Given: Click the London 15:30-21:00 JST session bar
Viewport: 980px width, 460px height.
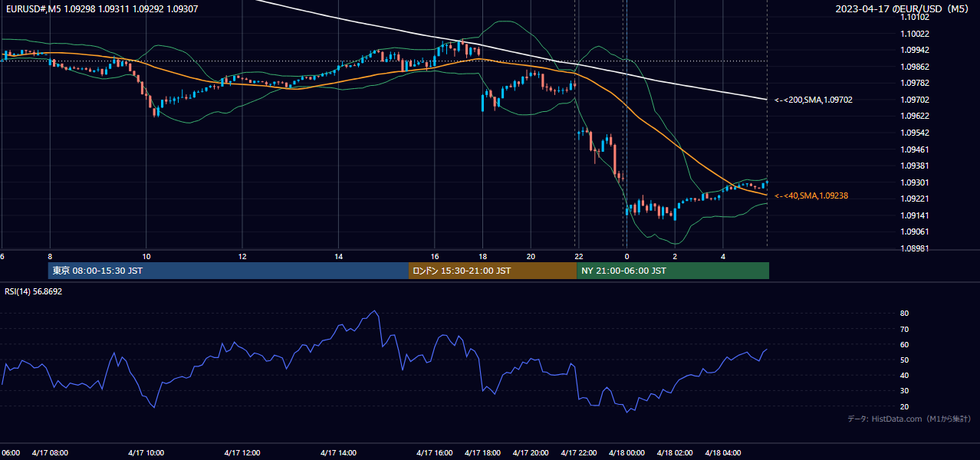Looking at the screenshot, I should [493, 271].
